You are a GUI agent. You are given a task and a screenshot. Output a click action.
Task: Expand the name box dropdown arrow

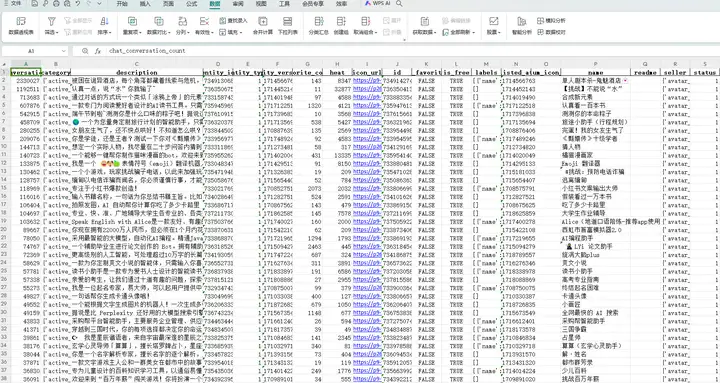coord(63,51)
